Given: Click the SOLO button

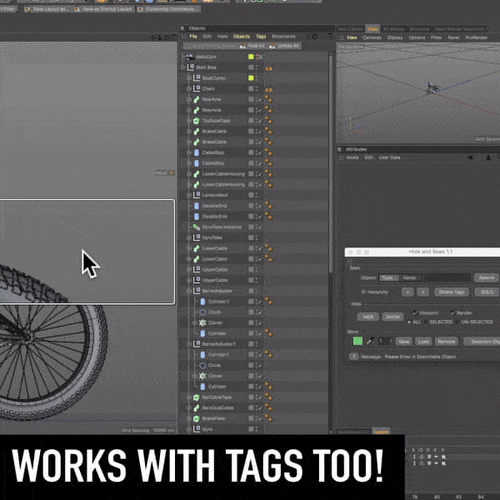Looking at the screenshot, I should click(x=487, y=292).
